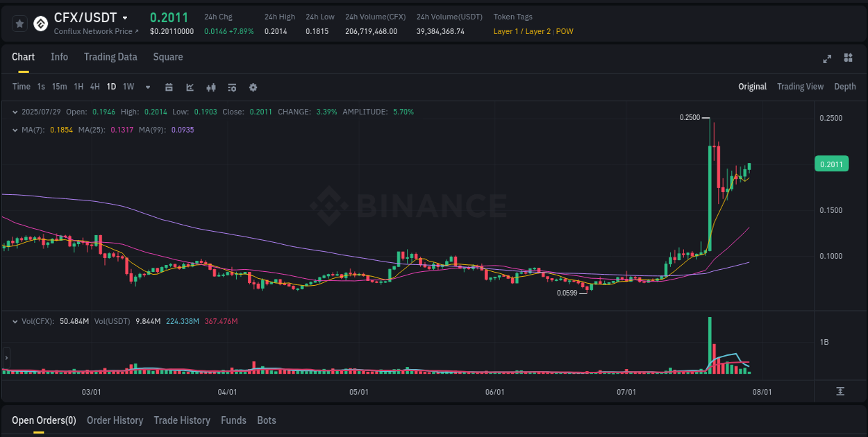868x437 pixels.
Task: Switch chart to Trading View mode
Action: [x=800, y=87]
